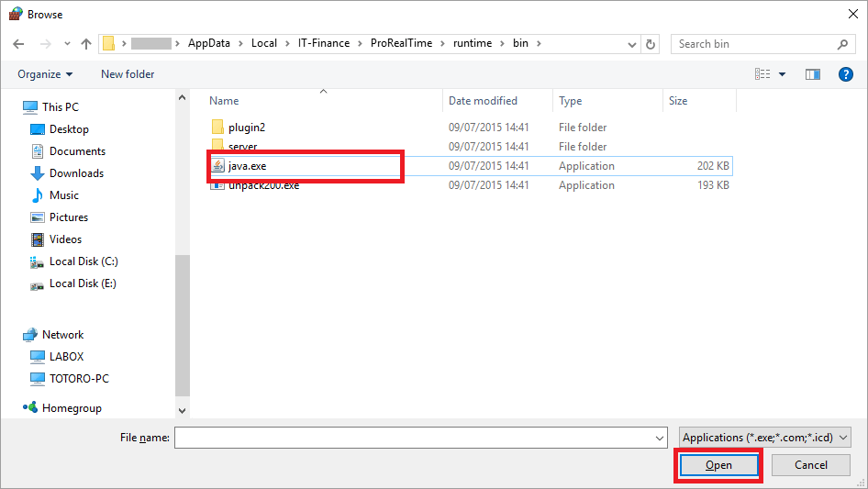This screenshot has width=868, height=489.
Task: Open Downloads in the sidebar
Action: click(x=76, y=173)
